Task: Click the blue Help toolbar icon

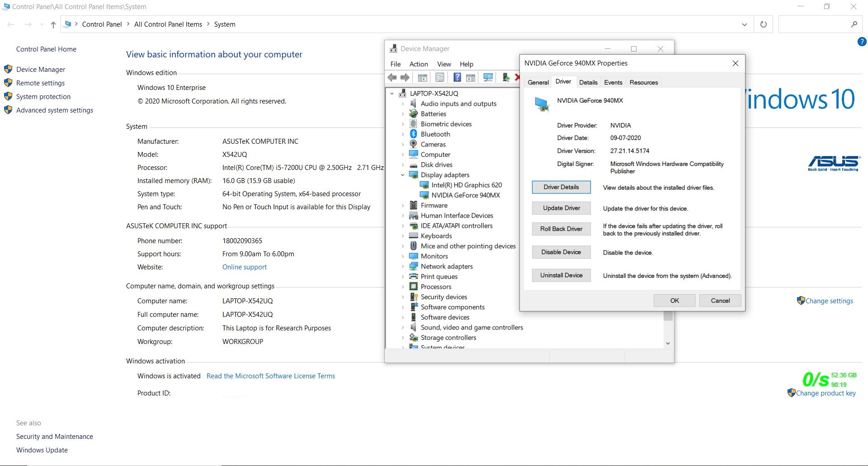Action: 457,77
